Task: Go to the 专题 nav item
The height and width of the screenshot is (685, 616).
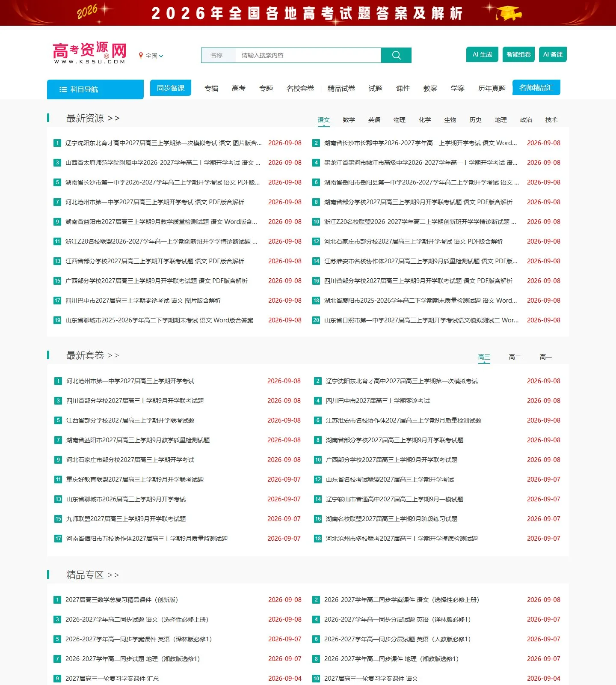Action: 266,88
